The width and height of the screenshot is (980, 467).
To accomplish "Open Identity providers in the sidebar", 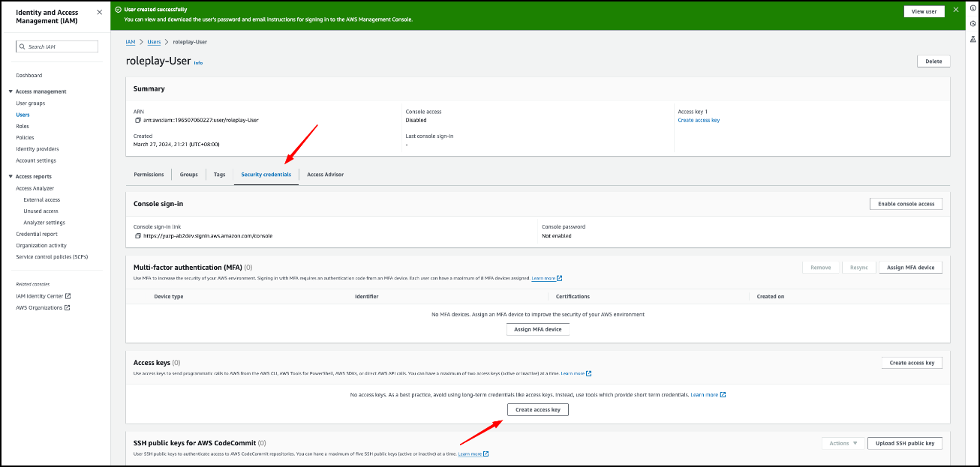I will pyautogui.click(x=38, y=148).
